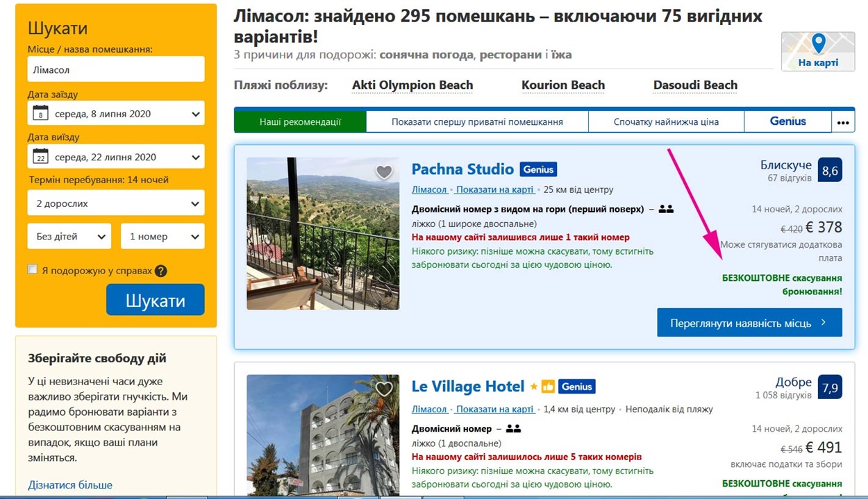868x499 pixels.
Task: Click the strikethrough '€ 420' original price
Action: click(792, 228)
